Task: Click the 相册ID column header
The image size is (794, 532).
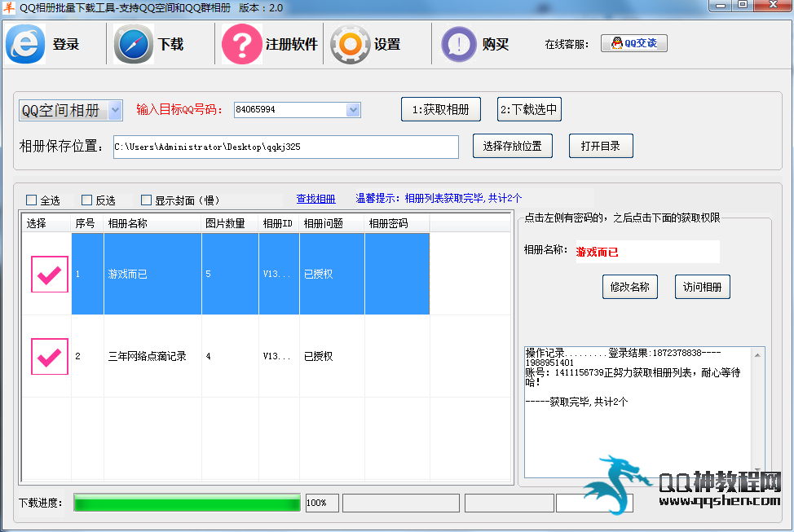Action: pos(279,223)
